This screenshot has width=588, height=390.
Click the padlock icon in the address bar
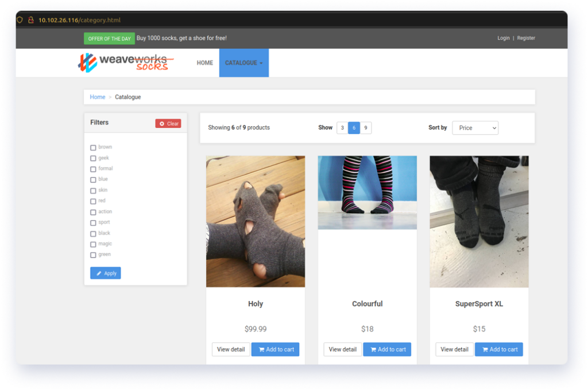click(30, 19)
